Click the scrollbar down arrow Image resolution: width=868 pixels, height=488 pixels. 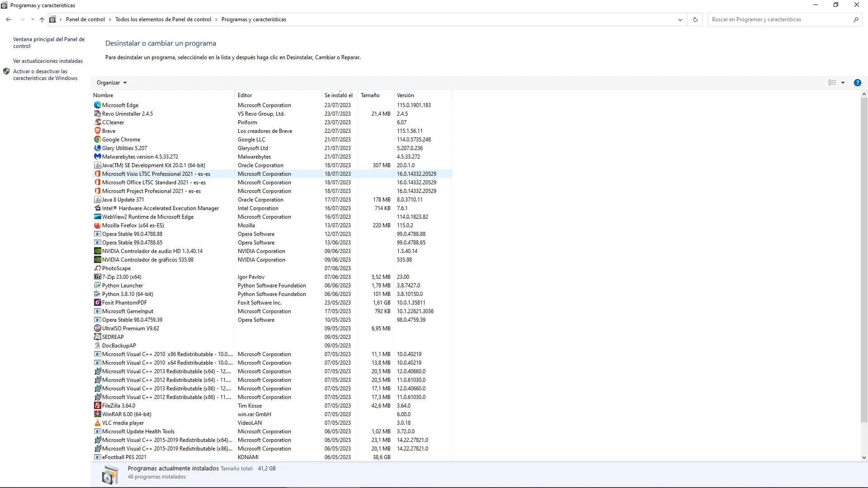(864, 457)
